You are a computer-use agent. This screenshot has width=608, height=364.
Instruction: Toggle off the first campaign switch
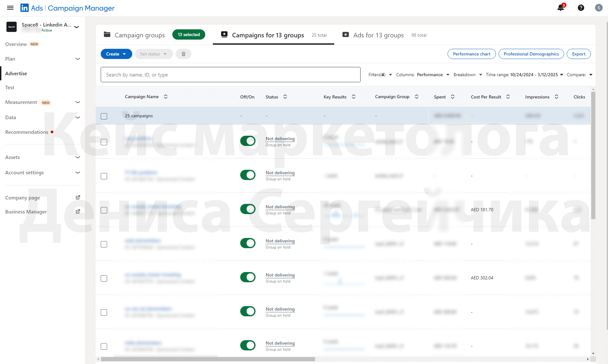[x=248, y=141]
